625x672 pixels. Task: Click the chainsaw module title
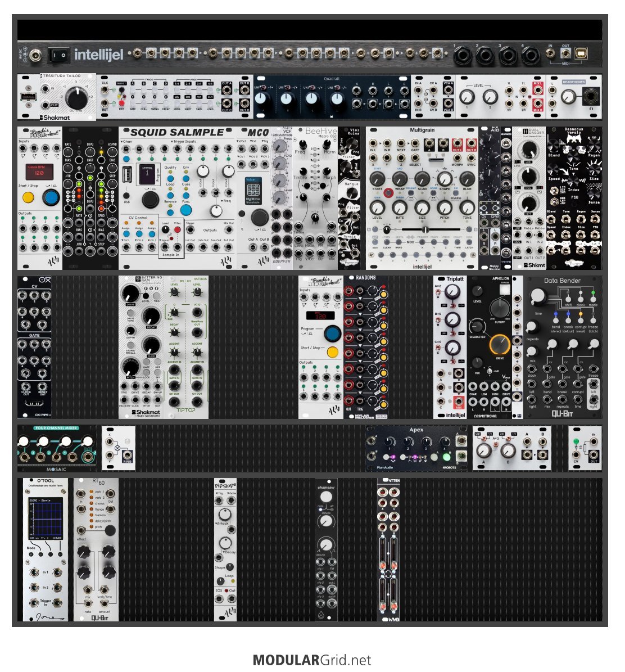tap(326, 488)
